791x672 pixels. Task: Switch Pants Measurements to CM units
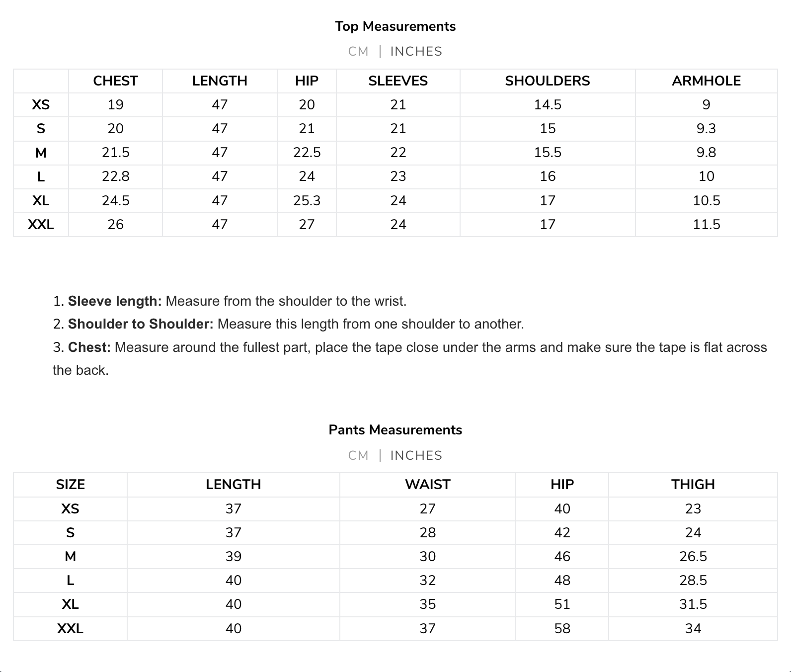[358, 455]
